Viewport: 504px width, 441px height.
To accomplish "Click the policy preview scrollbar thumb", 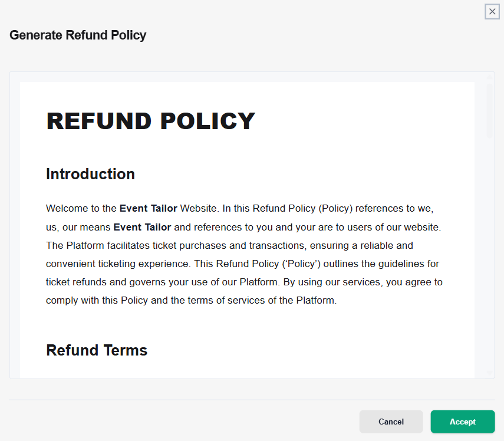I will [x=489, y=111].
